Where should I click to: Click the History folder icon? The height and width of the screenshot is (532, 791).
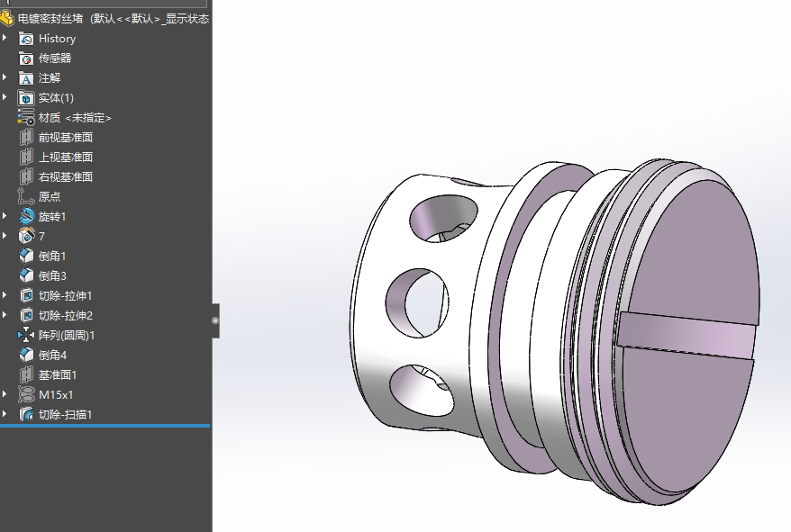[26, 39]
